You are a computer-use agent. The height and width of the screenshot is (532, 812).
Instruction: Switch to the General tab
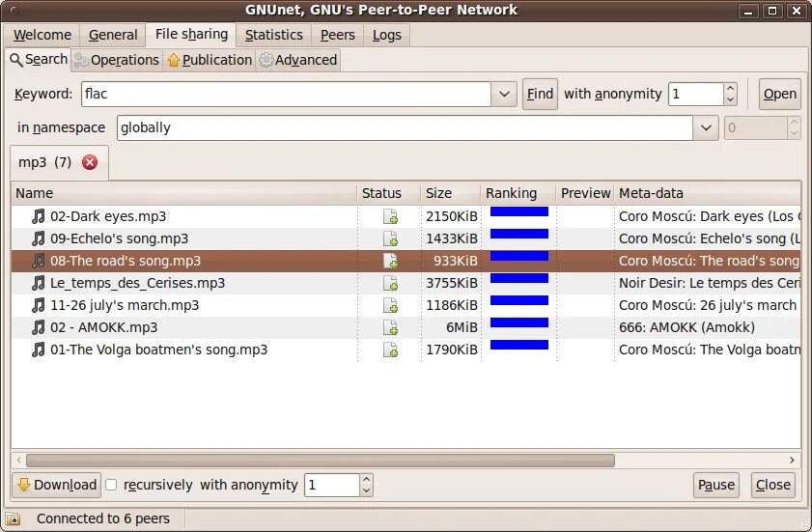113,35
